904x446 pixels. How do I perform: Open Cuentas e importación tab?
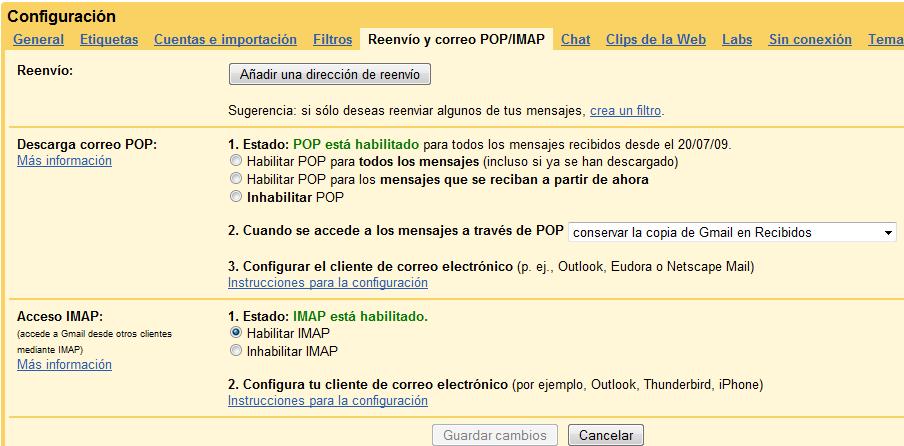225,40
